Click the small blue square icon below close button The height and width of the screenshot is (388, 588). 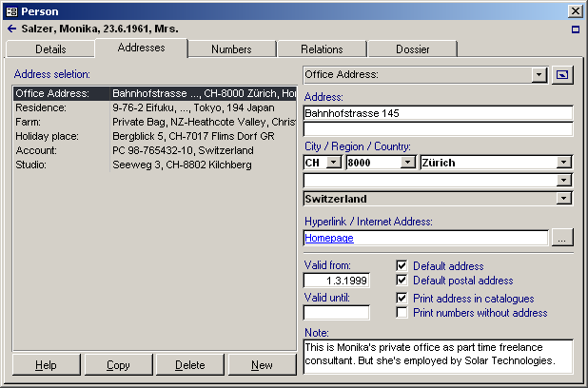tap(575, 29)
